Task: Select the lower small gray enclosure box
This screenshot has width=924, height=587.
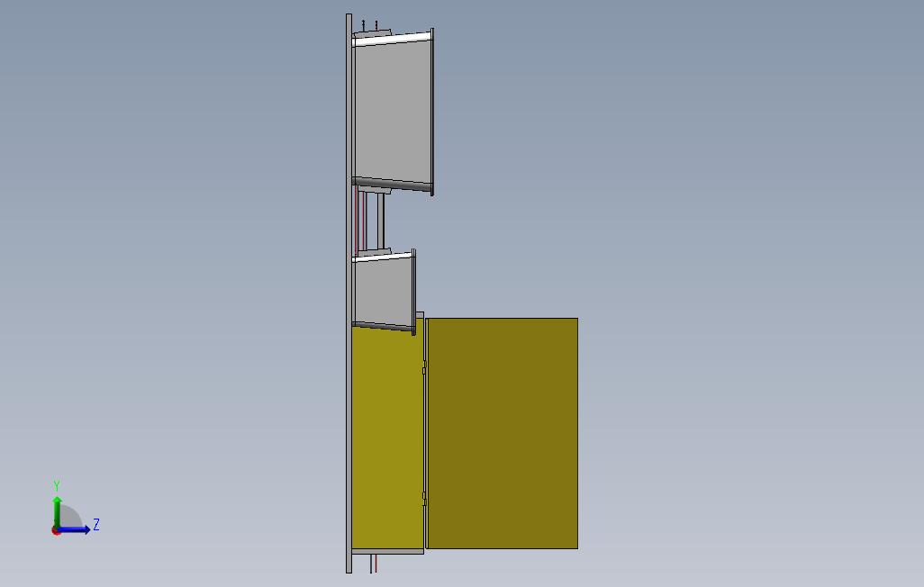Action: click(385, 293)
